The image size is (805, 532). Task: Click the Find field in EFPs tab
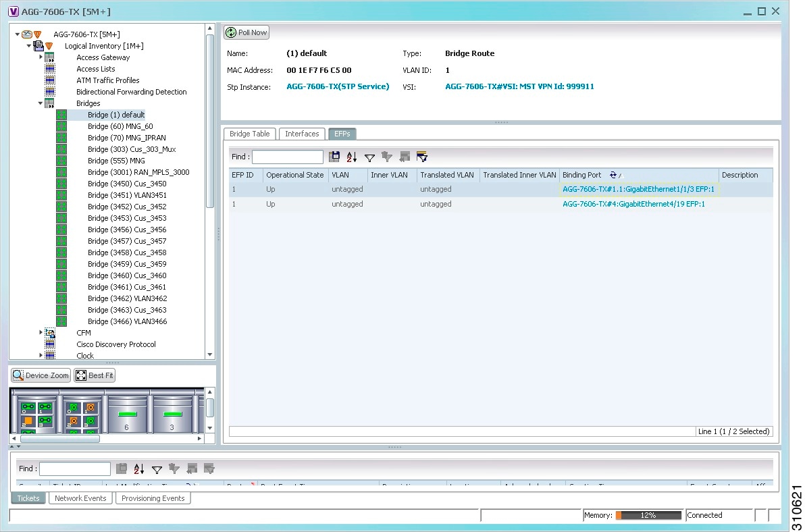tap(288, 157)
